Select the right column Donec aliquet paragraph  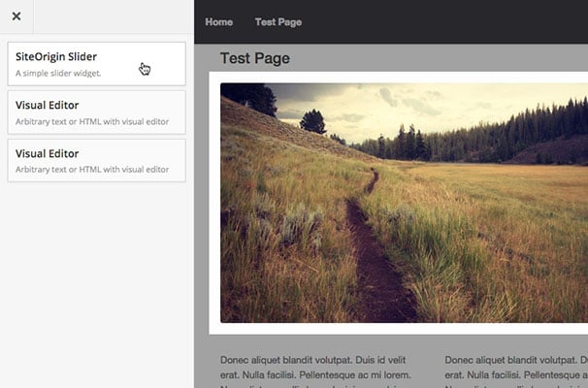point(516,372)
